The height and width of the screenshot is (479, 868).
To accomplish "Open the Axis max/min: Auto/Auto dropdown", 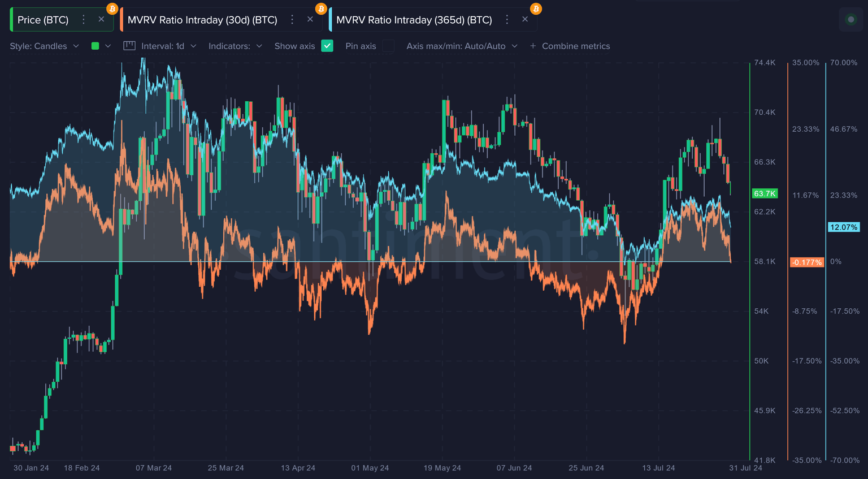I will (x=462, y=46).
